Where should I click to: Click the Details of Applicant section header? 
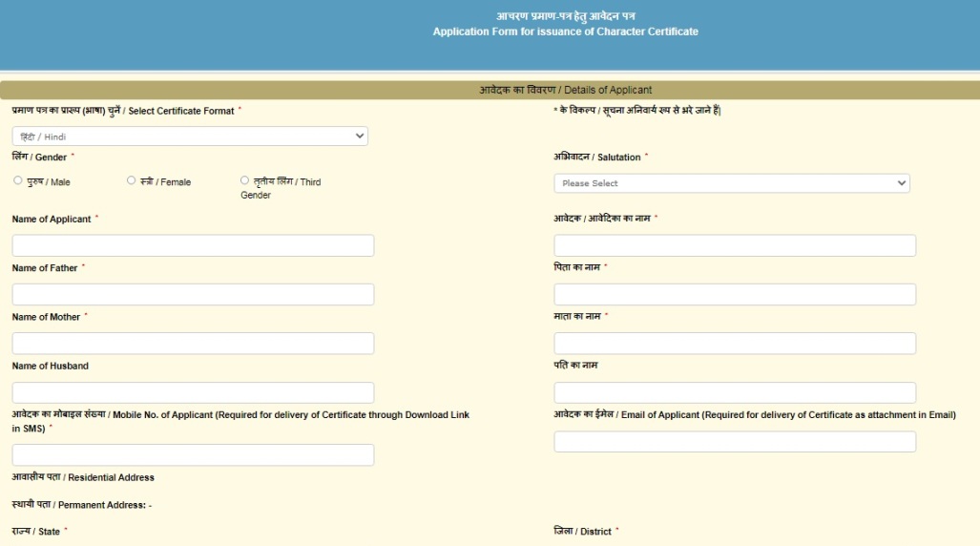[x=566, y=90]
